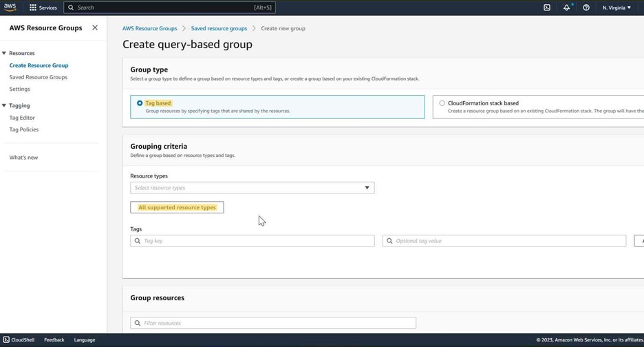This screenshot has height=347, width=644.
Task: Select CloudFormation stack based radio option
Action: click(442, 103)
